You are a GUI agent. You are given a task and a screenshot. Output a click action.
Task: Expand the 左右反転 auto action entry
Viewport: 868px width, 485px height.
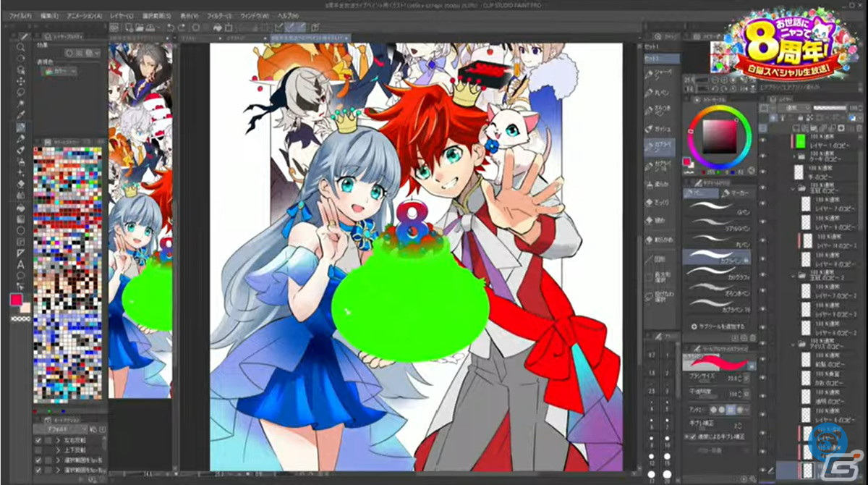(56, 439)
